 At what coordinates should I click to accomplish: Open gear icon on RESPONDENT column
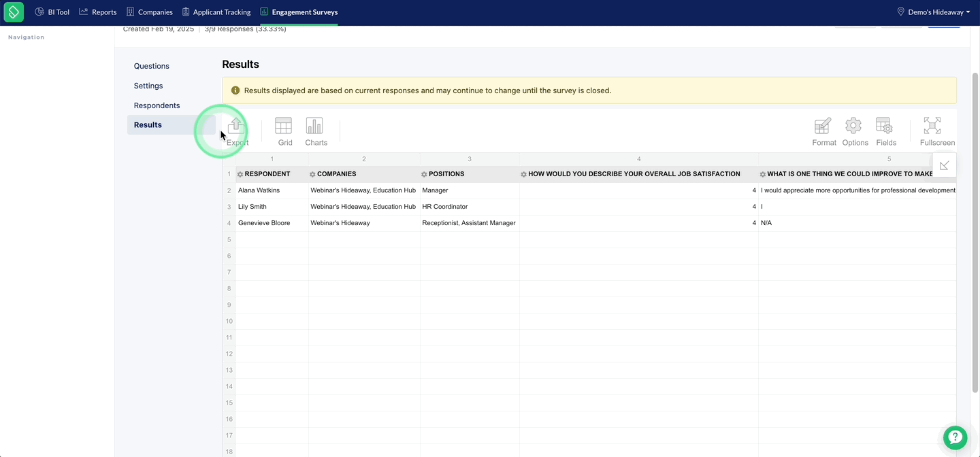240,175
